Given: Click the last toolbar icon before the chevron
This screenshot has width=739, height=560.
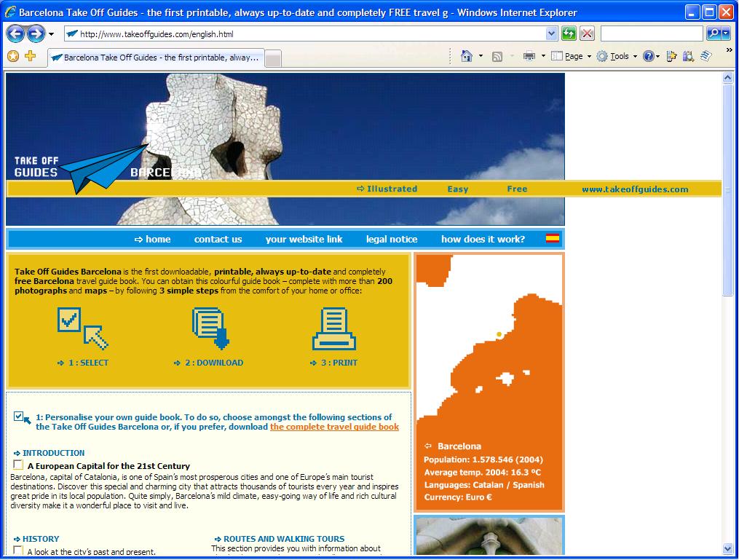Looking at the screenshot, I should point(706,57).
